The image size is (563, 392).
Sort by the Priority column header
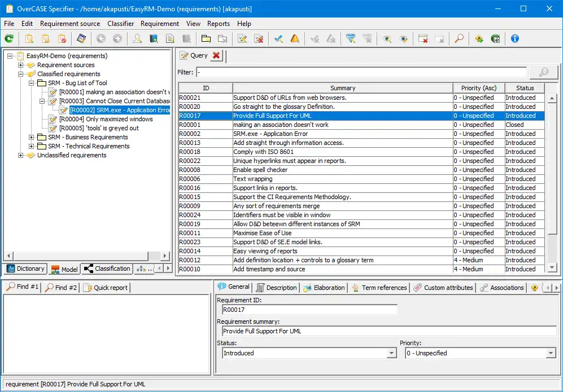[x=478, y=88]
